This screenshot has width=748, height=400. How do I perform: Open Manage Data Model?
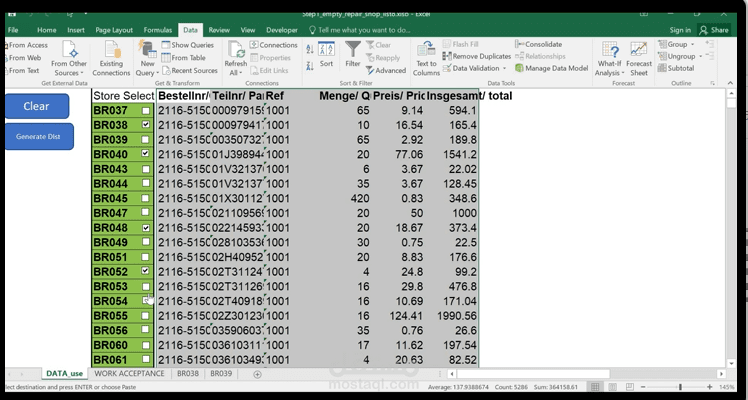[551, 68]
